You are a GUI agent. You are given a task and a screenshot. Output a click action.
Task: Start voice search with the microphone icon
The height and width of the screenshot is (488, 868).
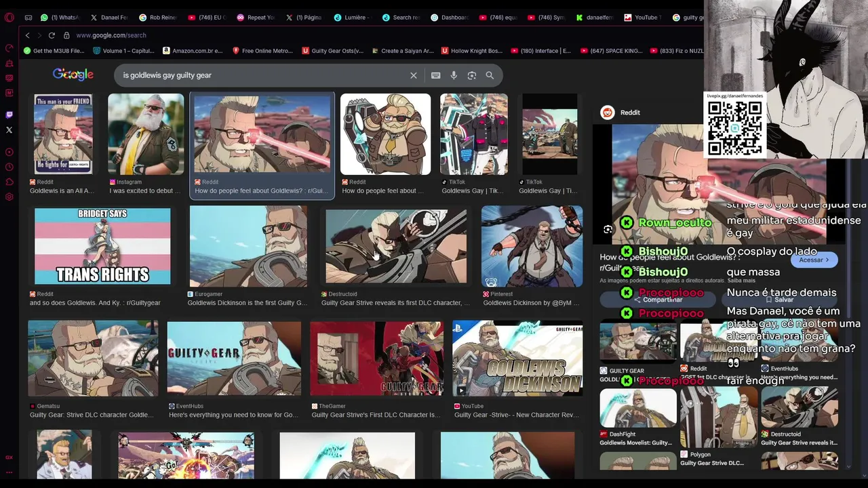pos(454,75)
